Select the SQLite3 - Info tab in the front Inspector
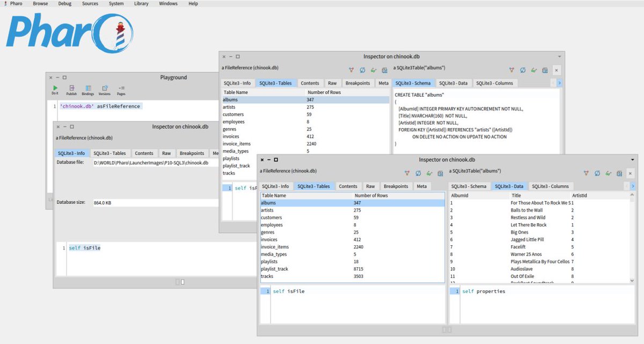The image size is (644, 344). coord(276,186)
